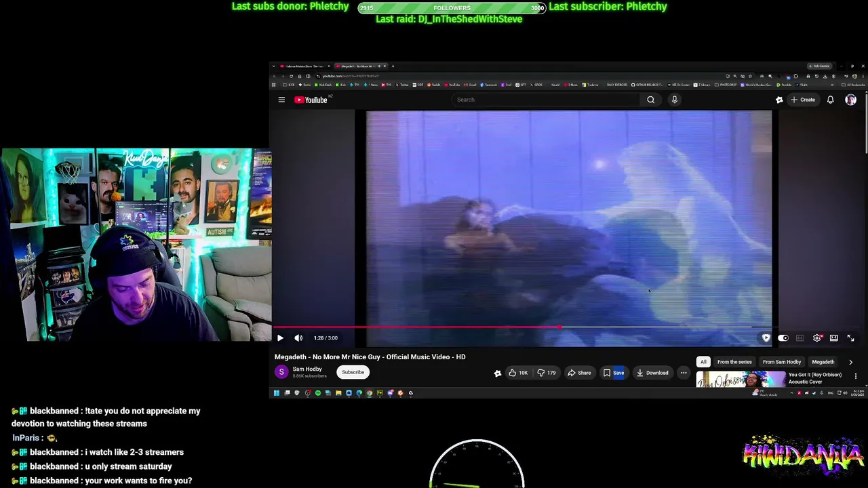Mute the video with the speaker icon
This screenshot has width=868, height=488.
click(x=298, y=338)
